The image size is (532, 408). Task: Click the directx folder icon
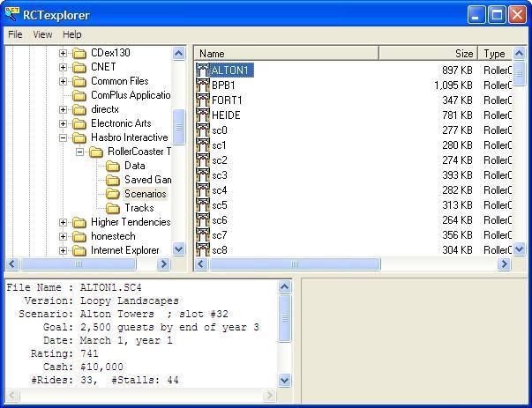click(79, 109)
